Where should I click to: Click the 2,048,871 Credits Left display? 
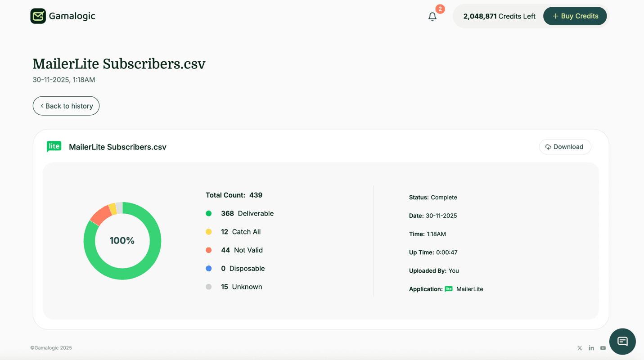point(499,16)
